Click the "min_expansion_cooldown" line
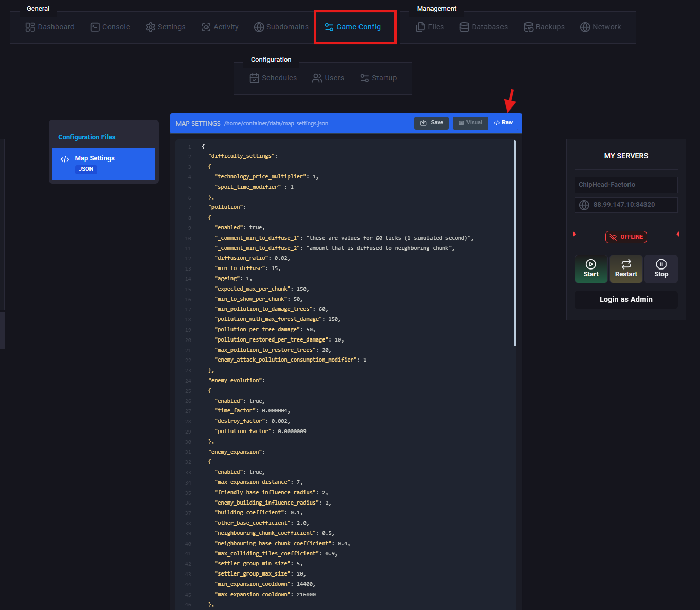Screen dimensions: 700x610 click(265, 584)
